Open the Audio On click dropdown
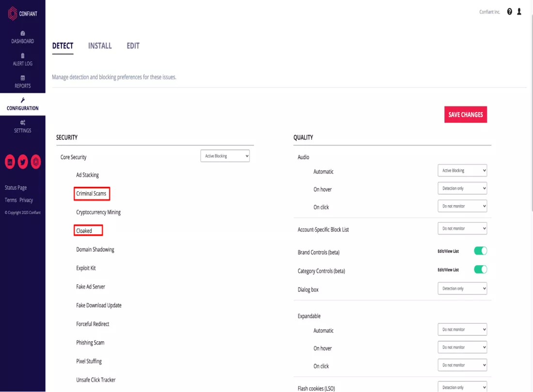This screenshot has width=533, height=392. coord(462,206)
